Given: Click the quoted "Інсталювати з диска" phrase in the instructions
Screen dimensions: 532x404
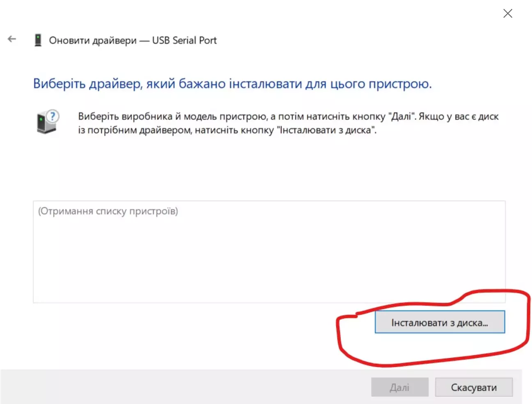Looking at the screenshot, I should click(x=327, y=131).
